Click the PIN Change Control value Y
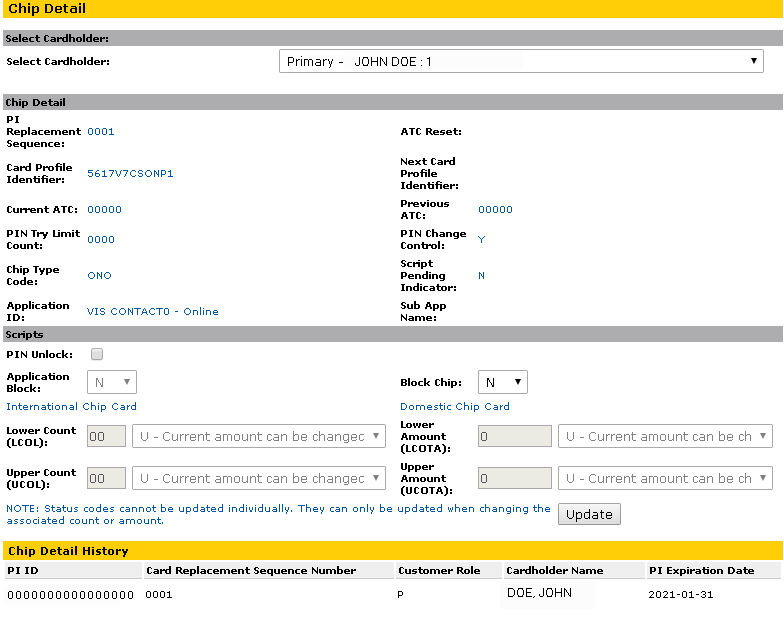The width and height of the screenshot is (784, 621). [481, 239]
